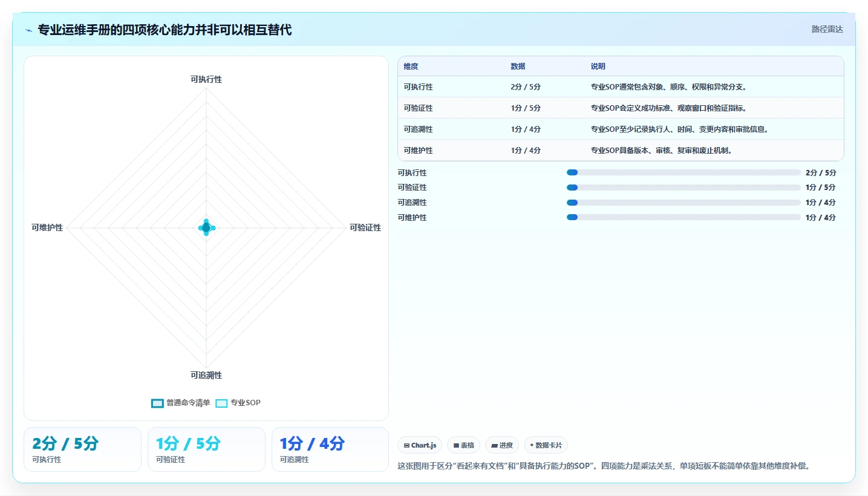Click the 可执行性 radar axis label
This screenshot has width=868, height=496.
206,79
